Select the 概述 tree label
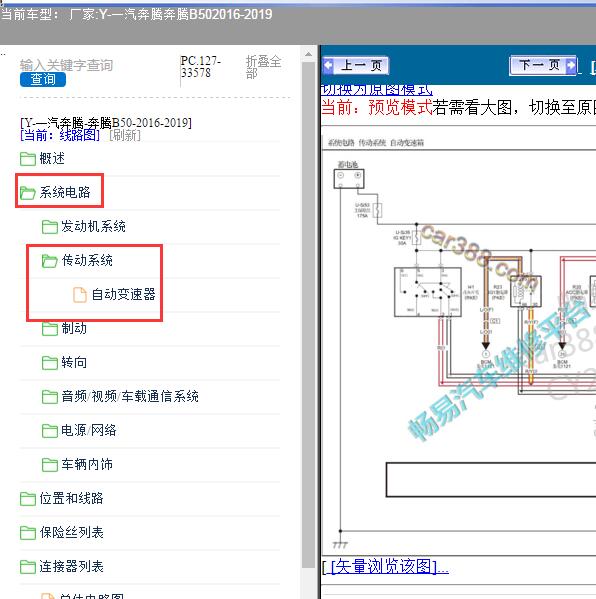 (x=52, y=159)
